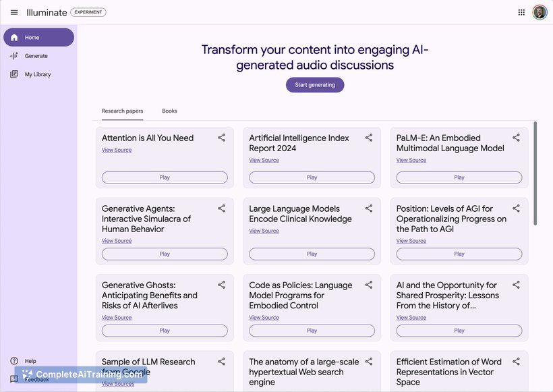
Task: Click the user profile avatar
Action: point(540,12)
